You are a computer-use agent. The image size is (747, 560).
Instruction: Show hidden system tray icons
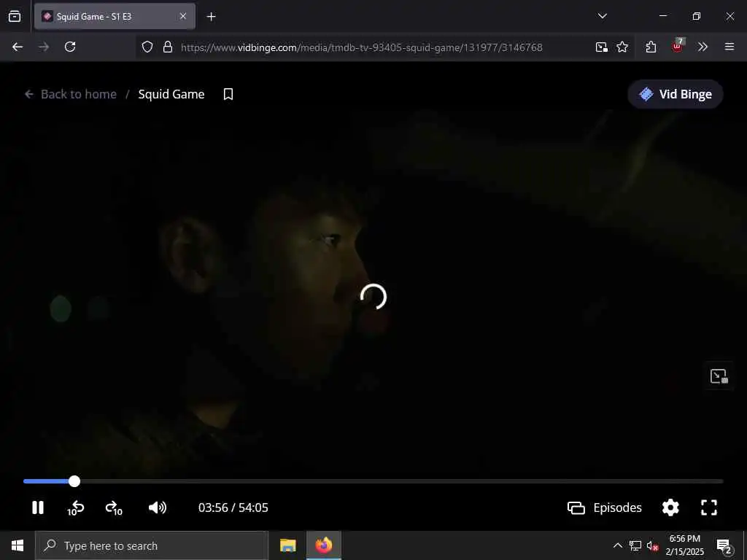(x=617, y=545)
